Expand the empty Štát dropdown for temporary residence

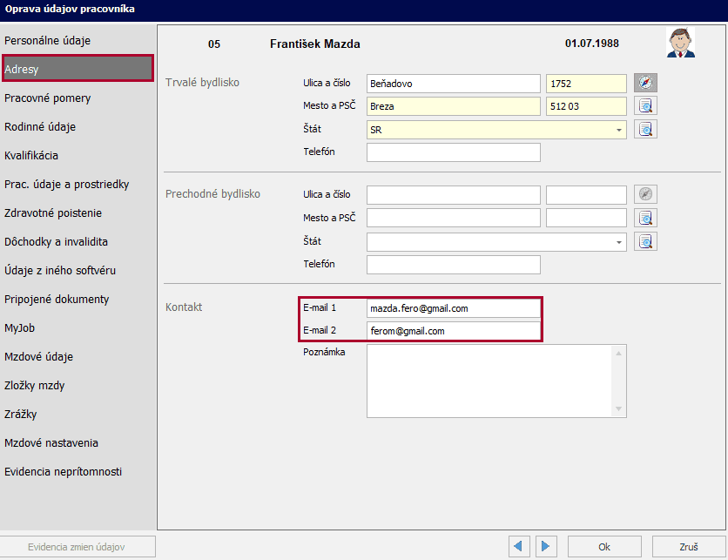point(619,241)
